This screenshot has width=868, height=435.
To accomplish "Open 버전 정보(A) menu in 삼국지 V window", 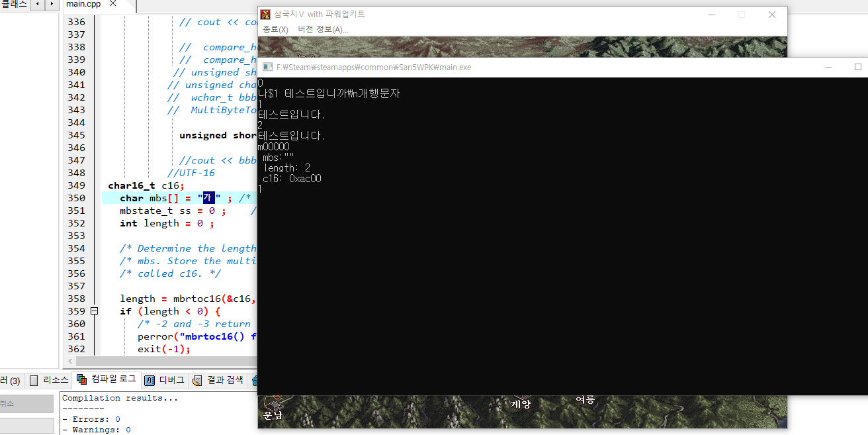I will pyautogui.click(x=323, y=29).
